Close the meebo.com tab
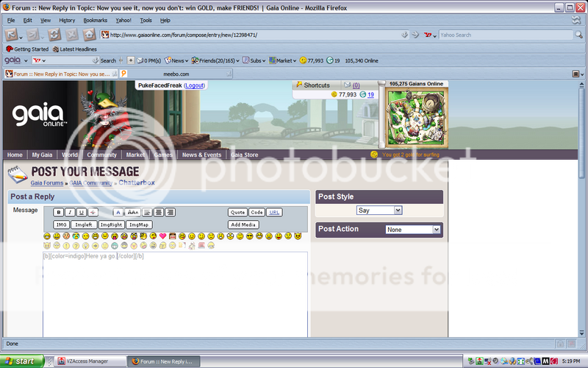Image resolution: width=588 pixels, height=368 pixels. click(229, 74)
